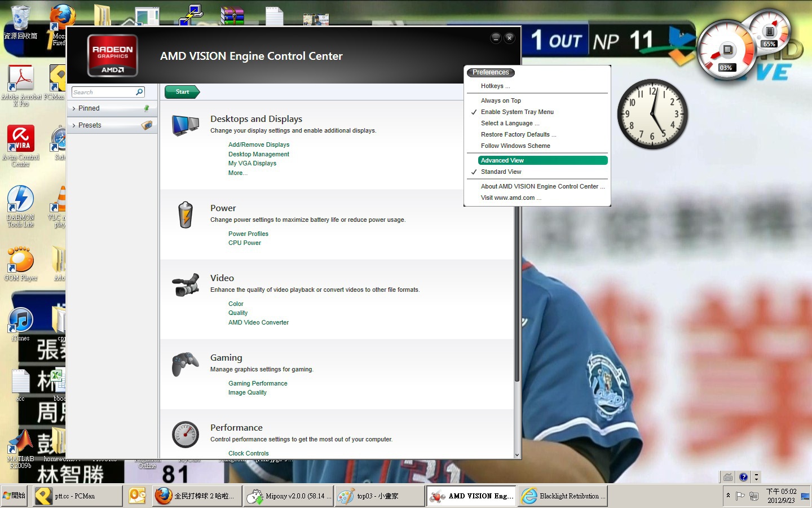
Task: Show hidden tray icons arrow
Action: pos(728,496)
